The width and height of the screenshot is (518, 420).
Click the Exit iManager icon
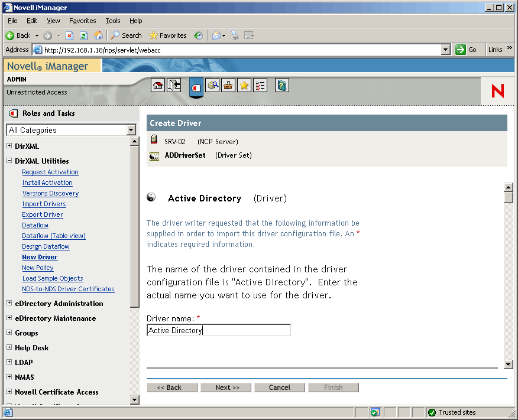coord(173,85)
